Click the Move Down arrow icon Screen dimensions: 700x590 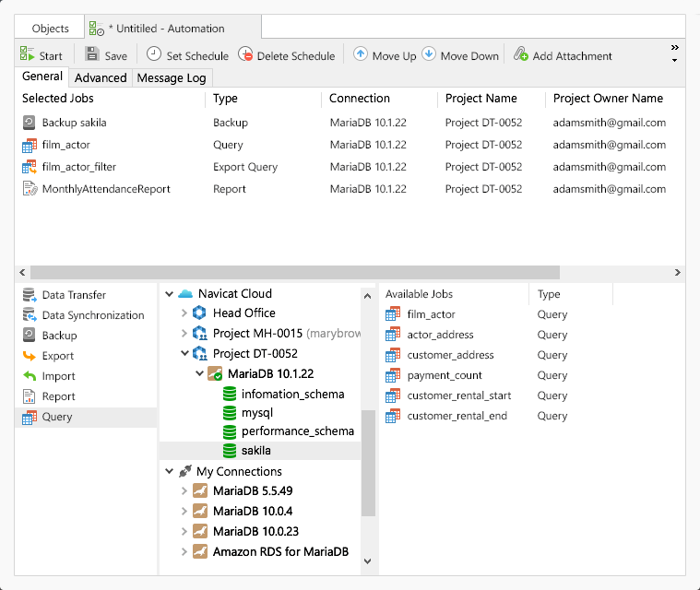(x=429, y=55)
